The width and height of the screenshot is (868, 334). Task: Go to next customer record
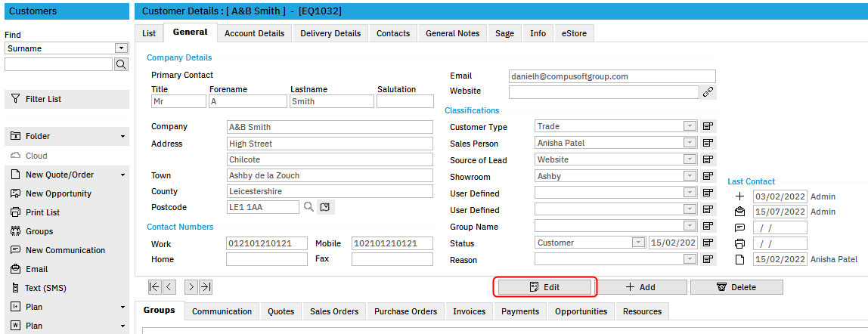(x=191, y=286)
